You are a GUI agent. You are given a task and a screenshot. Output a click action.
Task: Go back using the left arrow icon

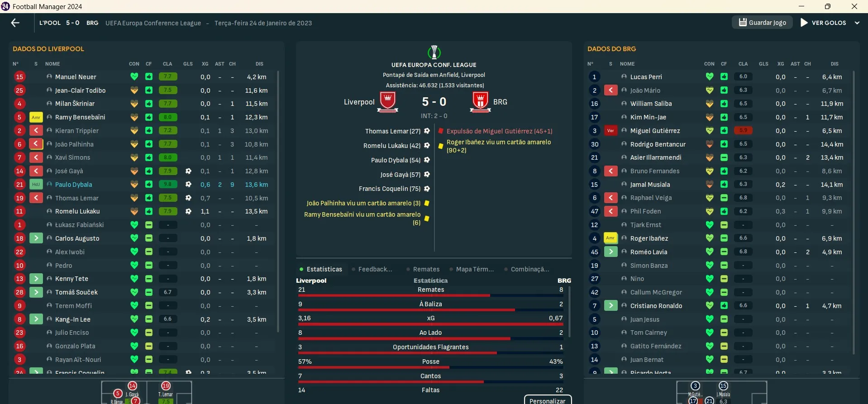pyautogui.click(x=15, y=23)
